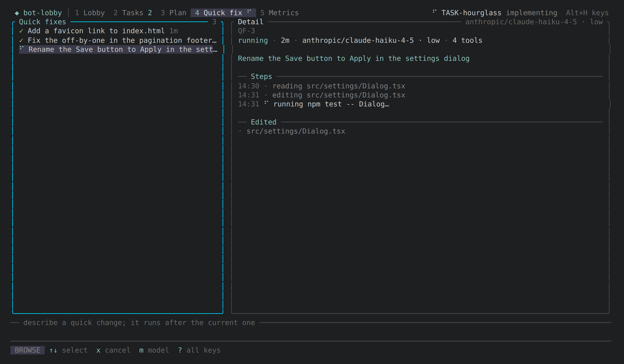Focus the 'describe a quick change' input field
Screen dimensions: 624x364
[311, 332]
